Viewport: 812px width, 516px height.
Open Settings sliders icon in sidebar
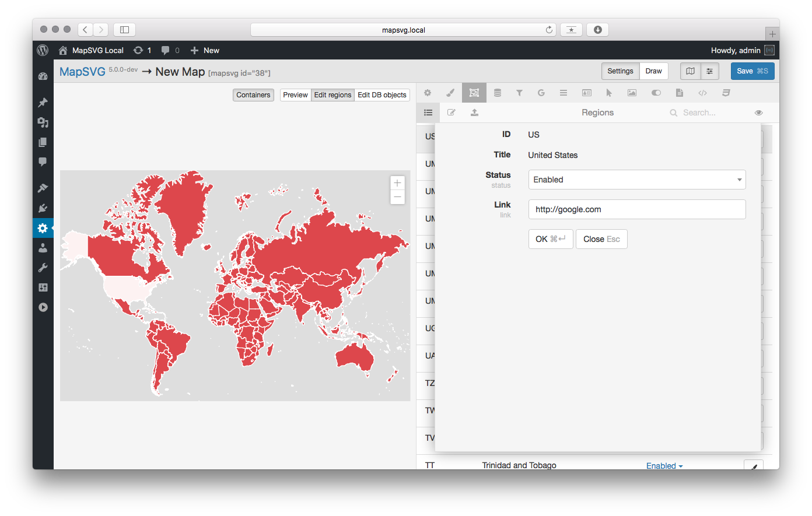tap(43, 287)
